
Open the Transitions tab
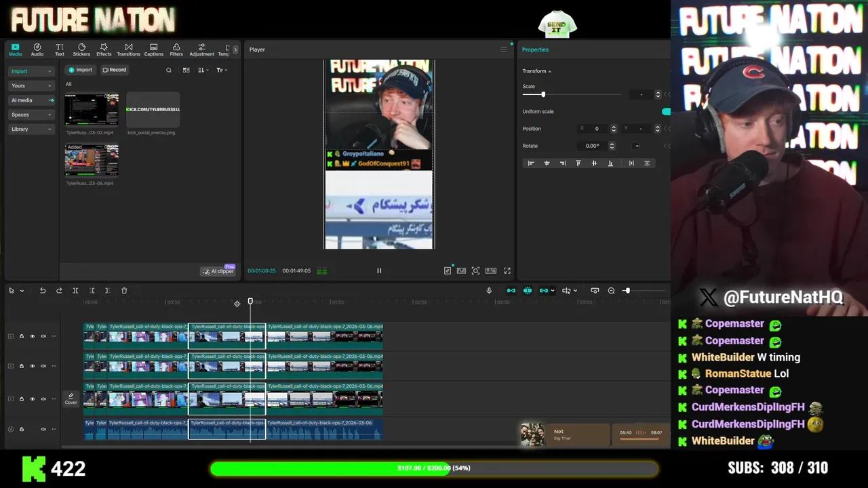(x=128, y=49)
